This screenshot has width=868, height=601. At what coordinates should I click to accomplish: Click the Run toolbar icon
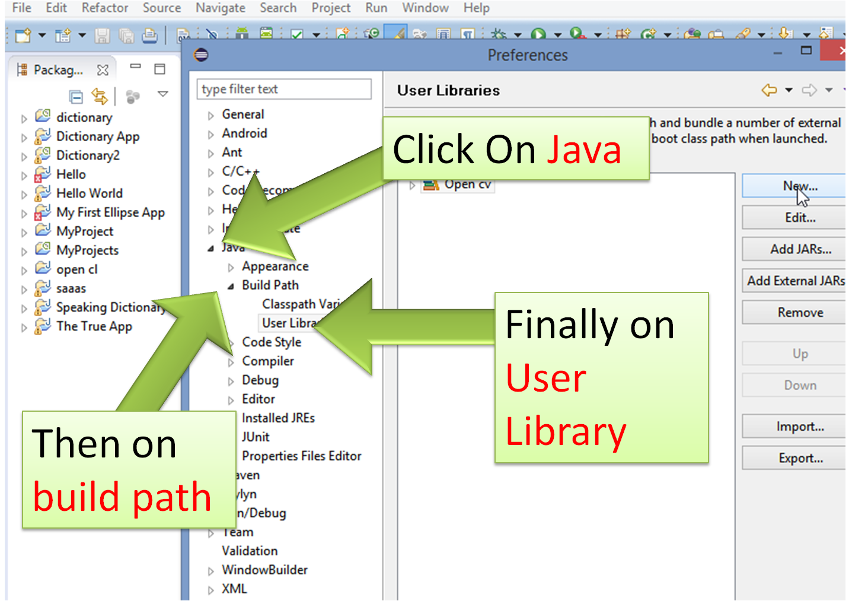point(540,33)
